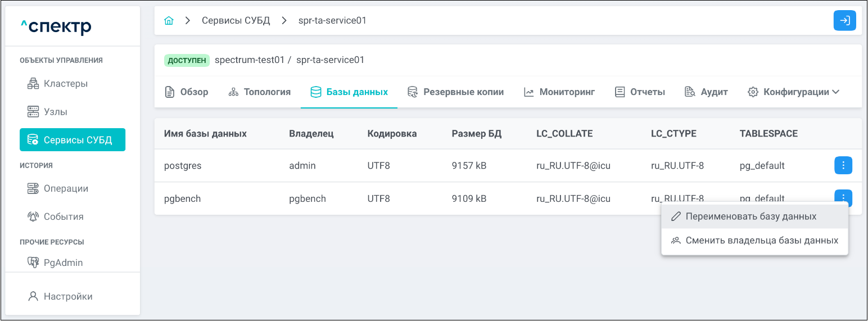View the Мониторинг tab
The image size is (868, 321).
pyautogui.click(x=559, y=92)
